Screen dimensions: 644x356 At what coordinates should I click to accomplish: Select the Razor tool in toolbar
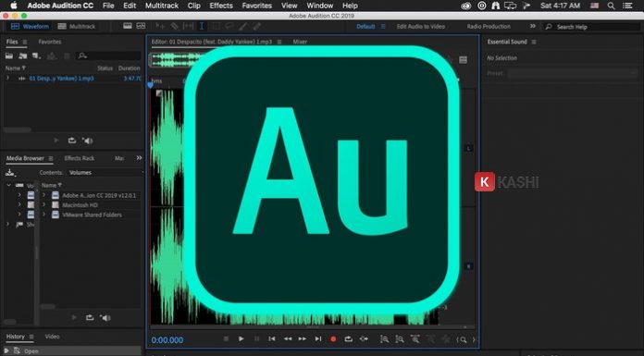point(175,26)
